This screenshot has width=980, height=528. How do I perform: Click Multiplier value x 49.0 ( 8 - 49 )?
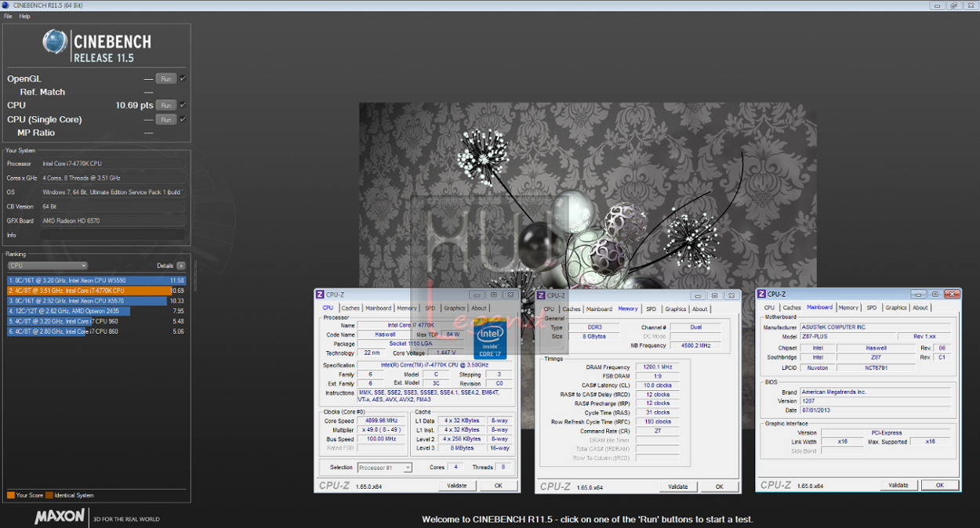[x=382, y=430]
